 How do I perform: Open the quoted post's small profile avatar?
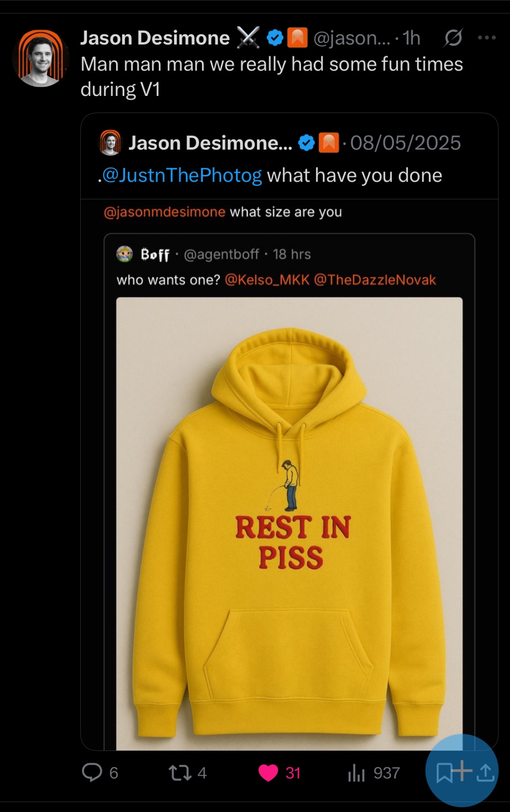[110, 143]
